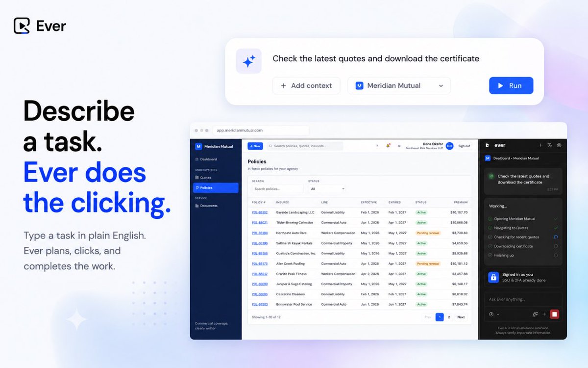Click the plus new chat icon in ever panel header
This screenshot has height=368, width=588.
click(x=540, y=145)
